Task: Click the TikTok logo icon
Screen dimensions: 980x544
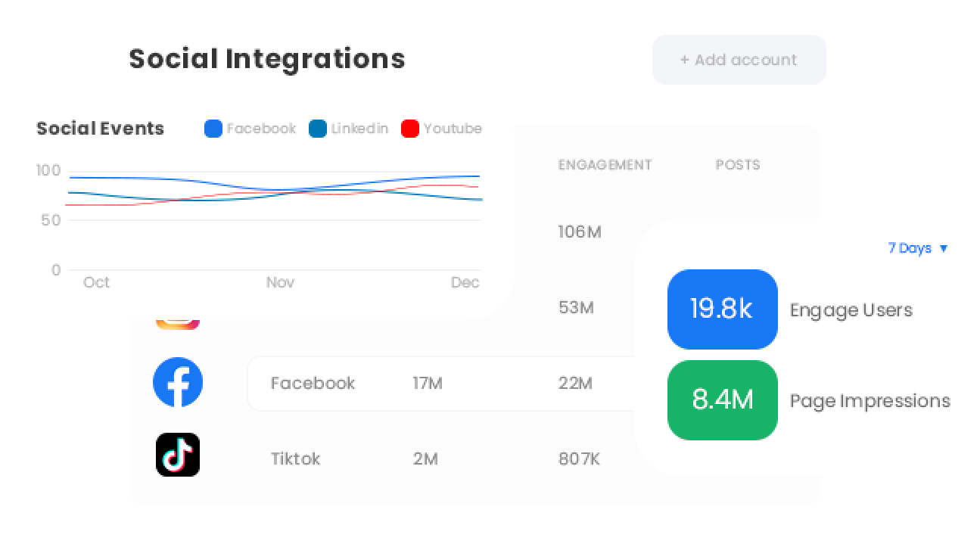Action: coord(178,455)
